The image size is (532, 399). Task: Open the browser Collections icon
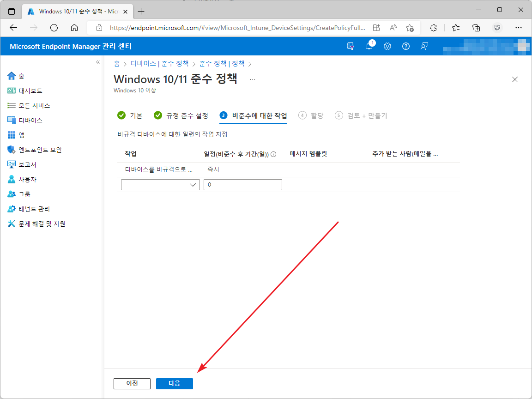click(477, 28)
